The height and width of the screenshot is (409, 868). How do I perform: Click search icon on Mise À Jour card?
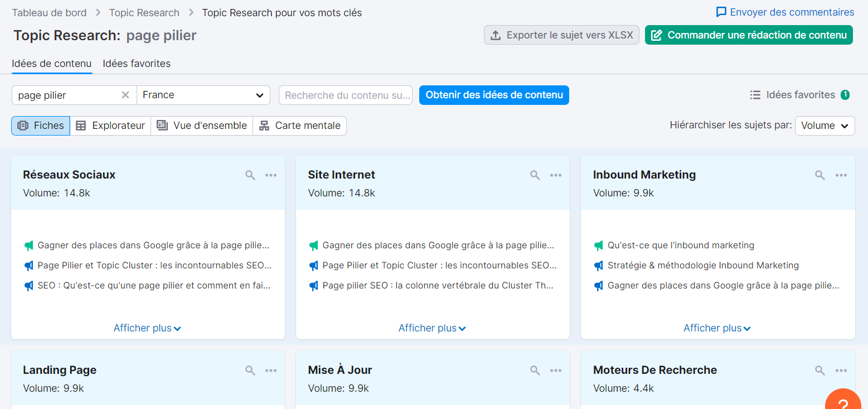[535, 370]
